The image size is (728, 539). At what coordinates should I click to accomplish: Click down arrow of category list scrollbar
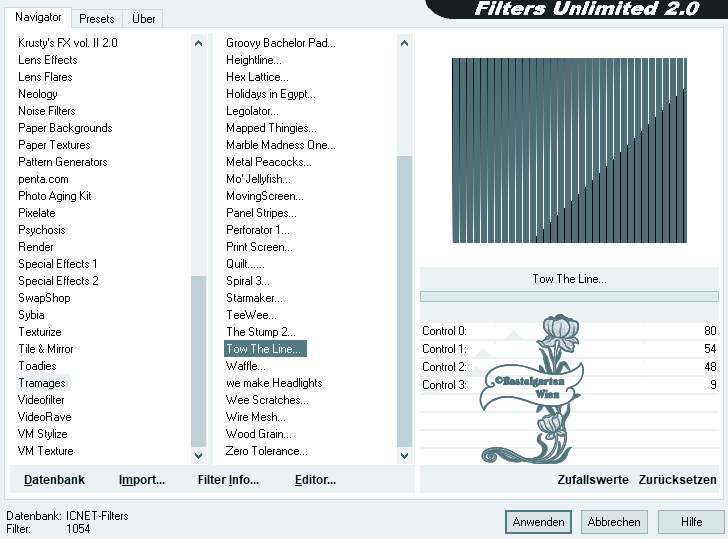198,455
